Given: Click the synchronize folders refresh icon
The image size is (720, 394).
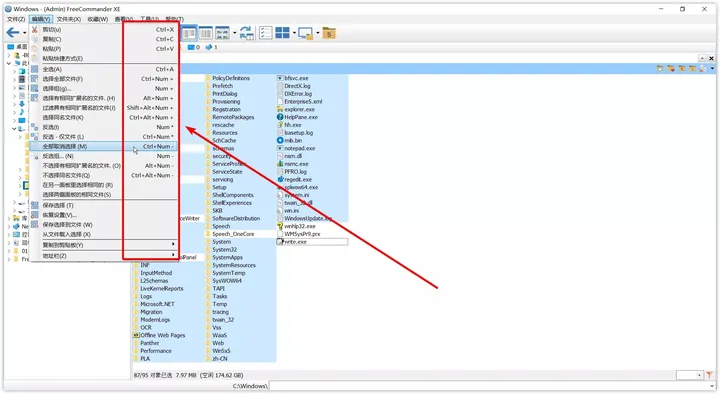Looking at the screenshot, I should (247, 33).
